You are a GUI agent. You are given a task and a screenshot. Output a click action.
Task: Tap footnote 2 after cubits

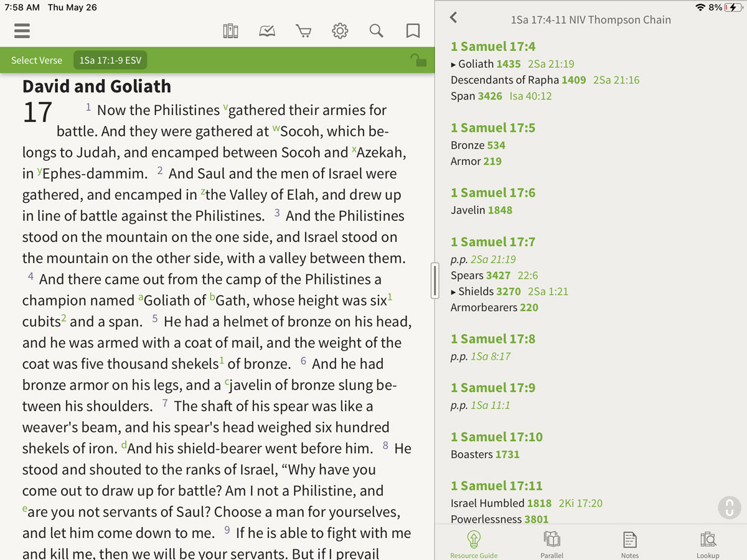pyautogui.click(x=64, y=318)
